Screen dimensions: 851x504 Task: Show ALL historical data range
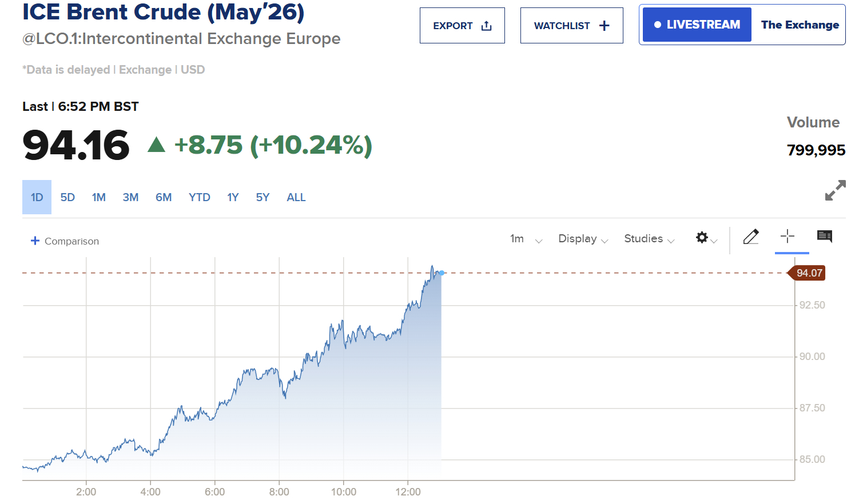point(296,197)
